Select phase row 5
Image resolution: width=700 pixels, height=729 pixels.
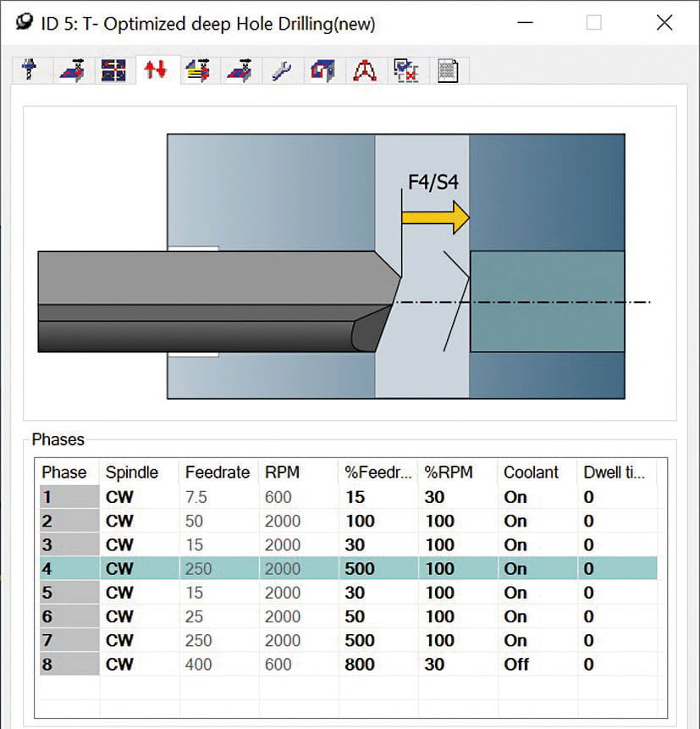pos(348,593)
